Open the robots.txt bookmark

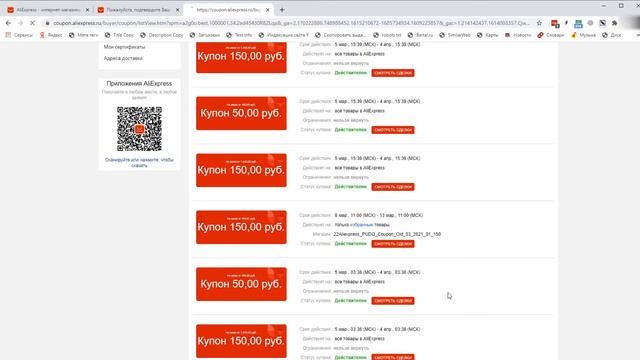387,35
